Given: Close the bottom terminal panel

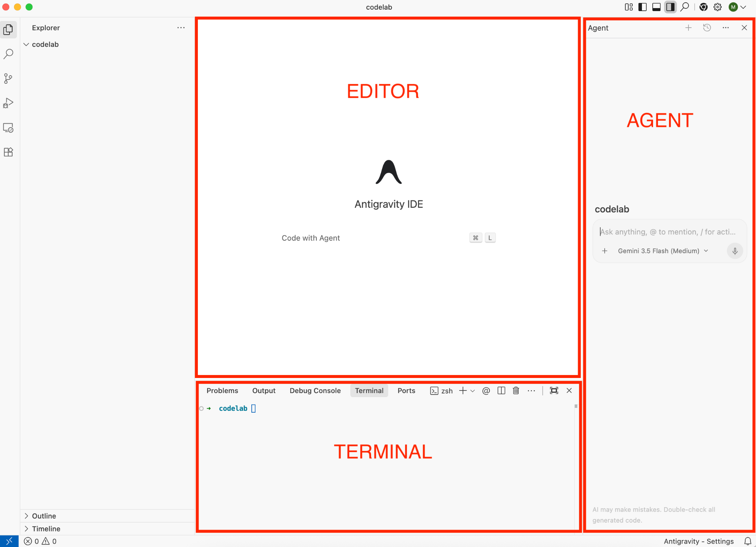Looking at the screenshot, I should (x=569, y=391).
